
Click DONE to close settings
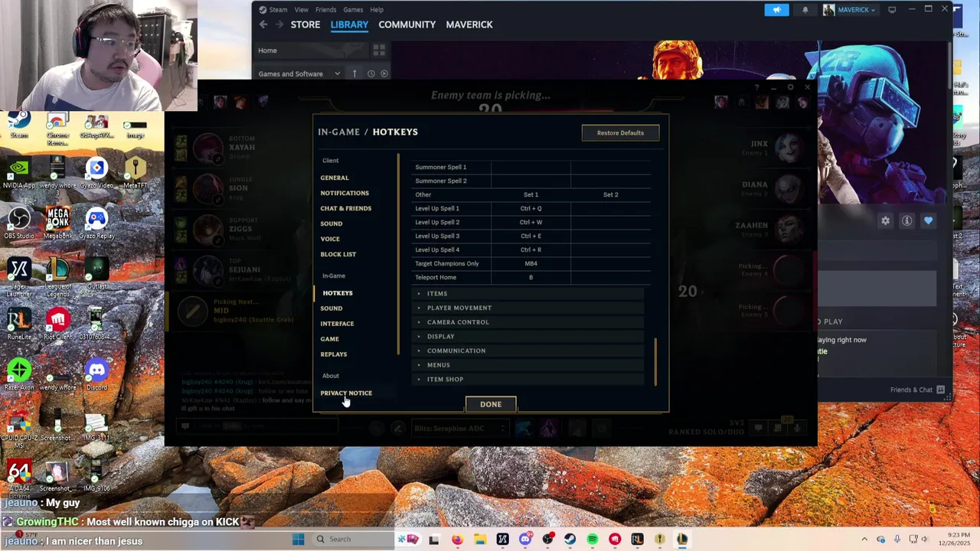pos(491,404)
